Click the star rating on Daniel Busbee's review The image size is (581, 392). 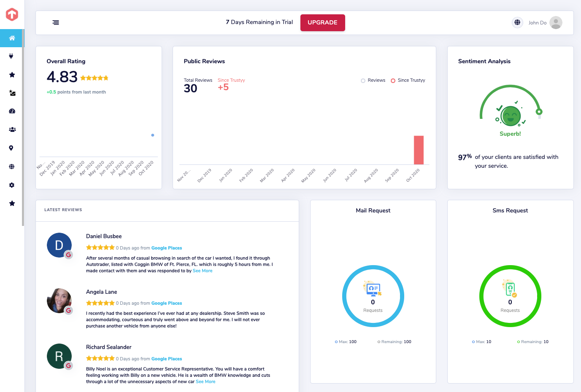point(100,247)
